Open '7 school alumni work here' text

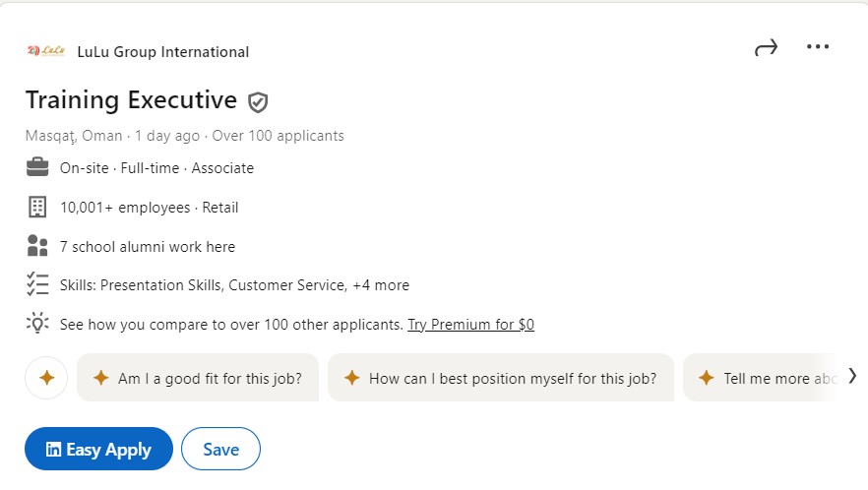[x=148, y=247]
